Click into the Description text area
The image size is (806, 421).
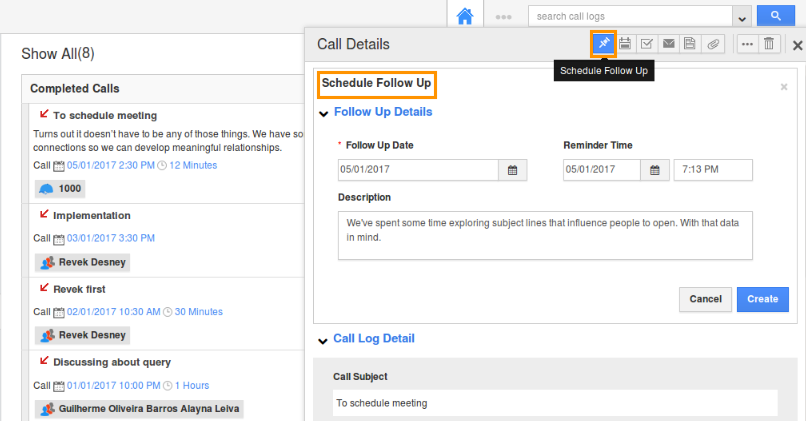[x=545, y=235]
